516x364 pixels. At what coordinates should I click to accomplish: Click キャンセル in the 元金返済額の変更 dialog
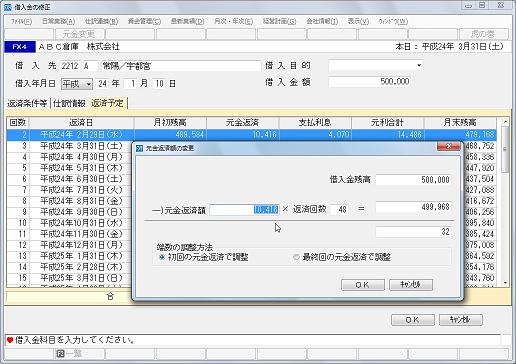click(x=411, y=285)
